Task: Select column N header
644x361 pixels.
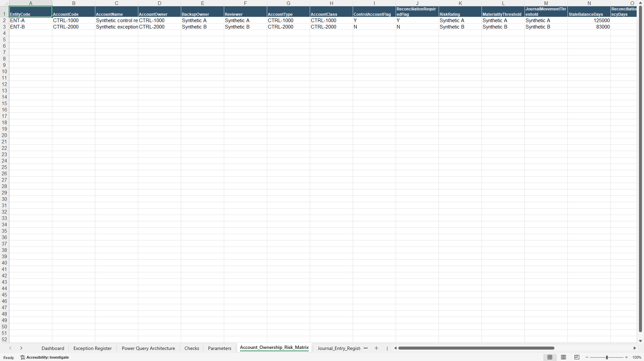Action: pyautogui.click(x=589, y=3)
